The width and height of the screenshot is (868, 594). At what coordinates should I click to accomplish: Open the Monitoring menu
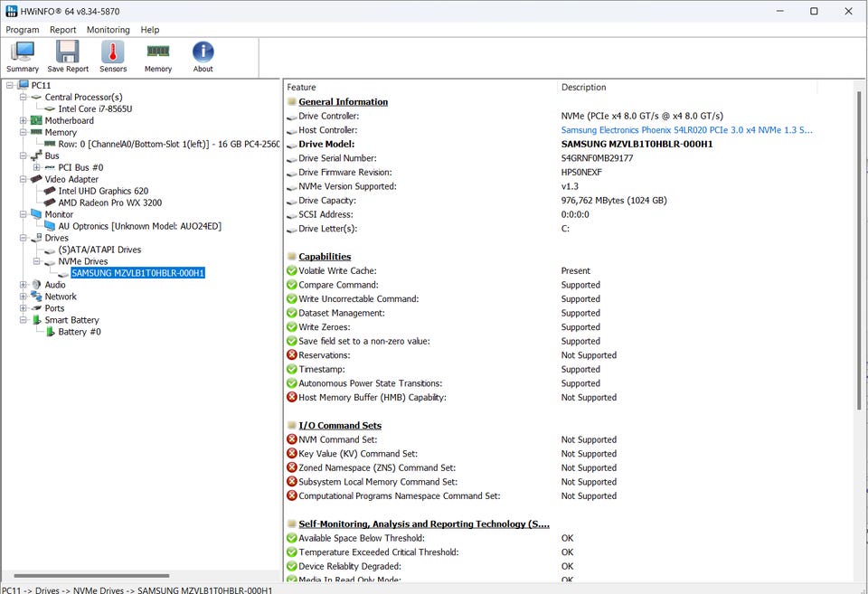(108, 29)
